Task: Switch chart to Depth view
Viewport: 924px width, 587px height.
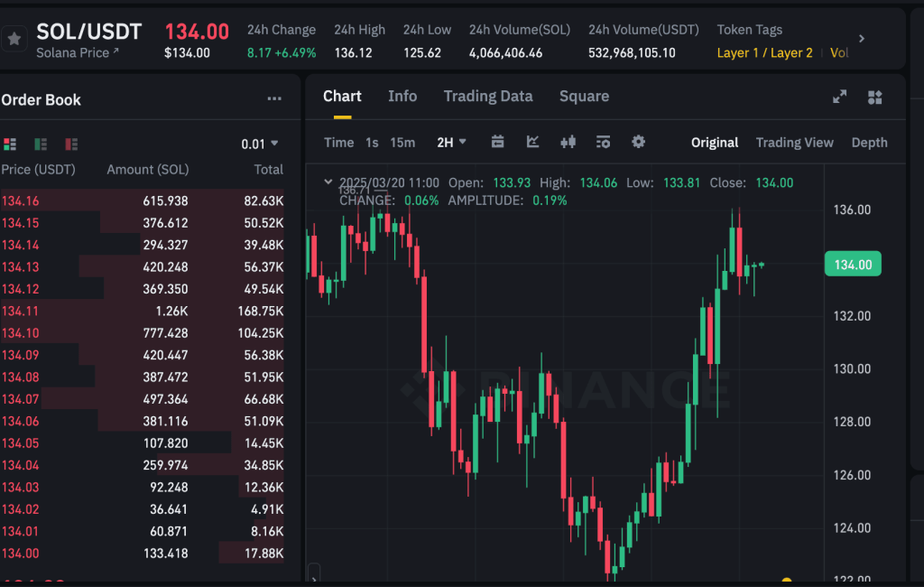Action: (x=869, y=143)
